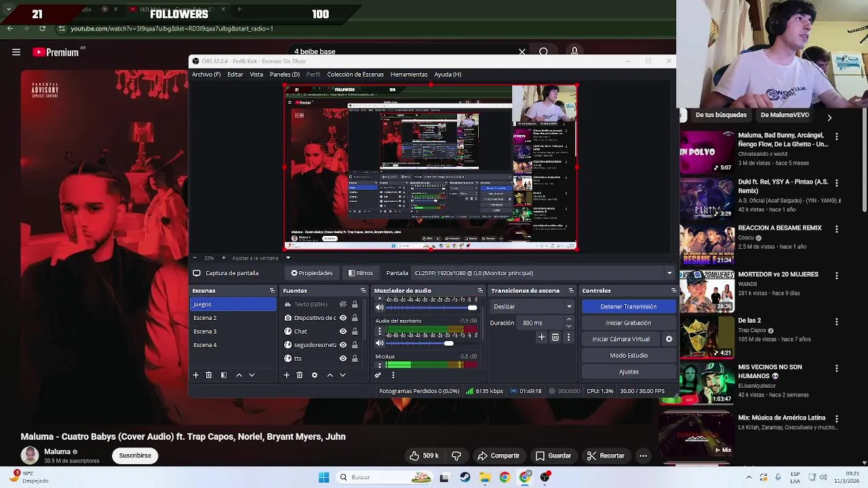Add a new source in Fuentes panel

286,375
